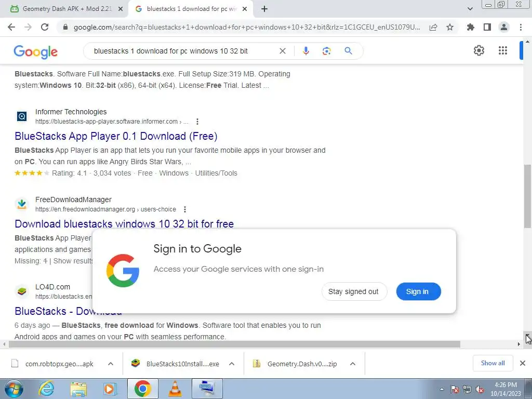
Task: Open the Informer Technologies site name
Action: click(x=71, y=112)
